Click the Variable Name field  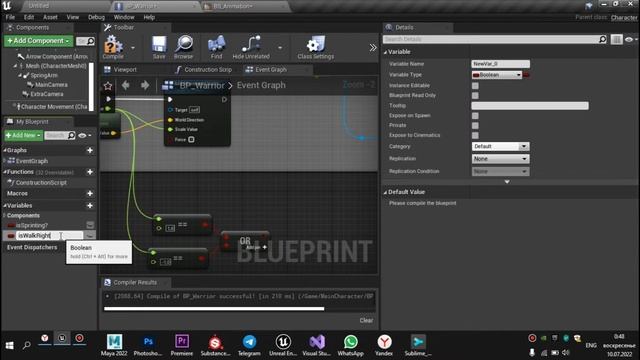pos(500,64)
